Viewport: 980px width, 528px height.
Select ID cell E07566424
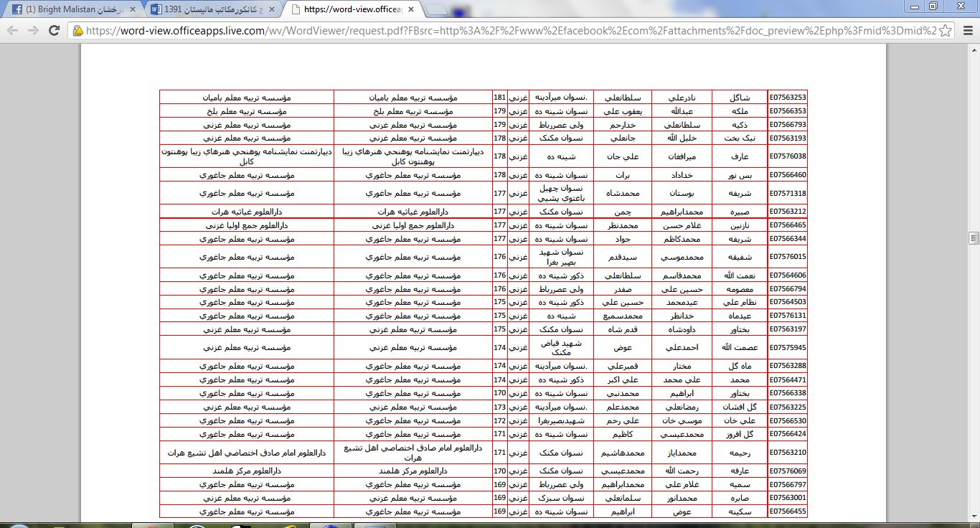pyautogui.click(x=787, y=434)
